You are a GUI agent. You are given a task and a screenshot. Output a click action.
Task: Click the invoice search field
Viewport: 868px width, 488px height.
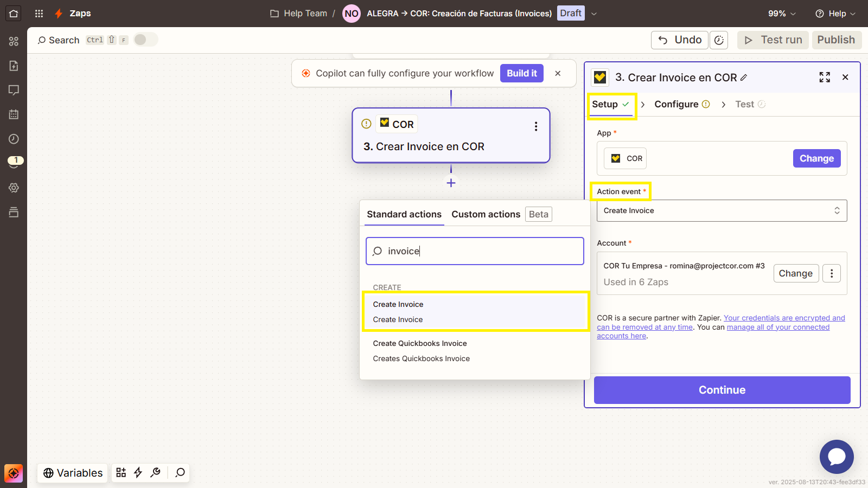475,251
